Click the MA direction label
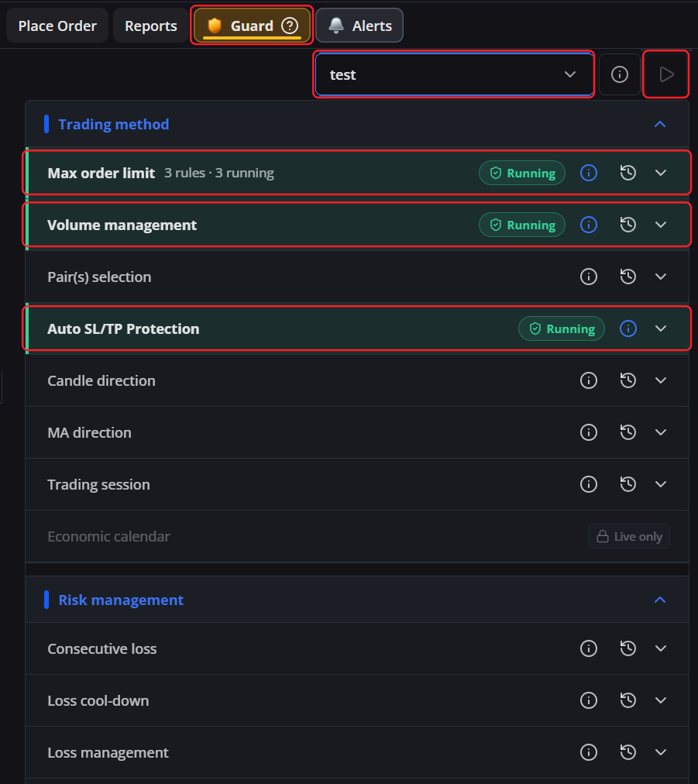The width and height of the screenshot is (698, 784). point(89,432)
